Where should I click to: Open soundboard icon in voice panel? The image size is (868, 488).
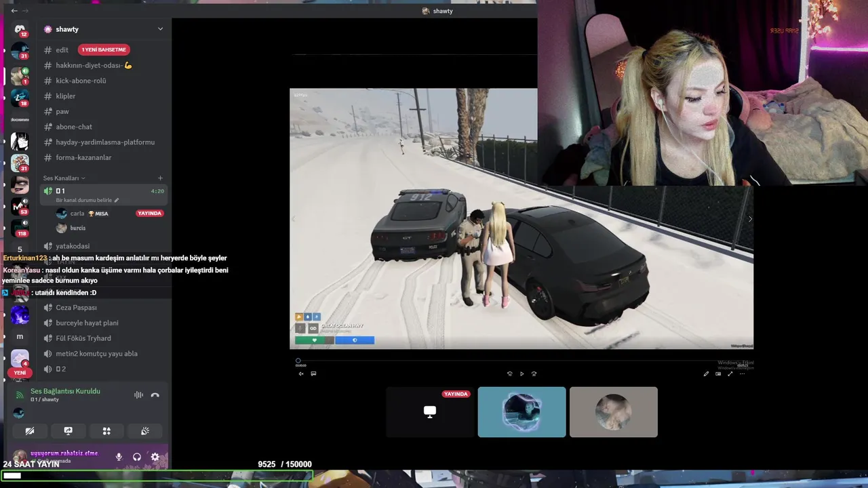tap(145, 431)
